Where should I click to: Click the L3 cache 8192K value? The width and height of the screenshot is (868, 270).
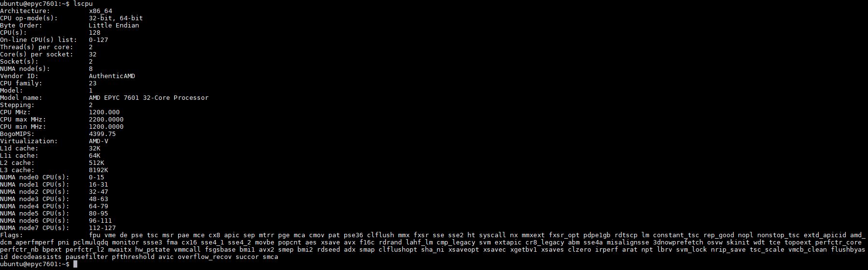click(99, 170)
